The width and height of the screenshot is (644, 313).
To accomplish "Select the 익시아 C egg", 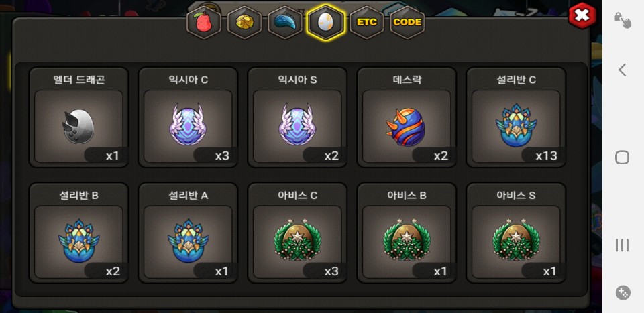I will 188,117.
